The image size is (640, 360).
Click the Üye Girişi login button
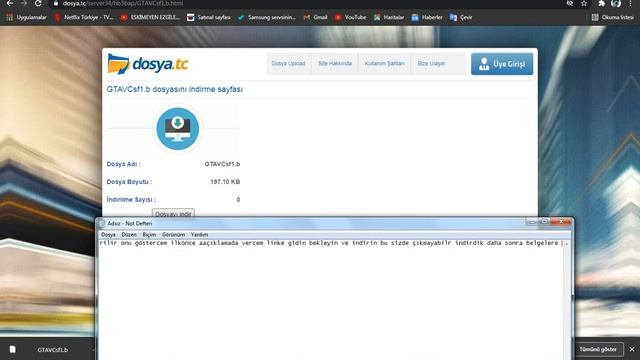[x=502, y=64]
